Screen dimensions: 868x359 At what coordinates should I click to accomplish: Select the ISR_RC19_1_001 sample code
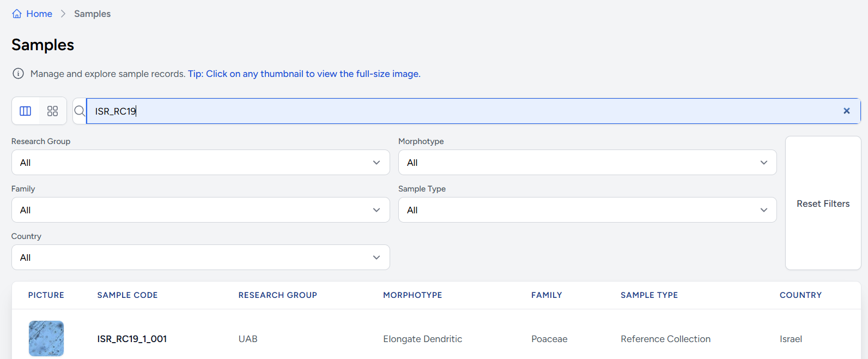coord(132,339)
